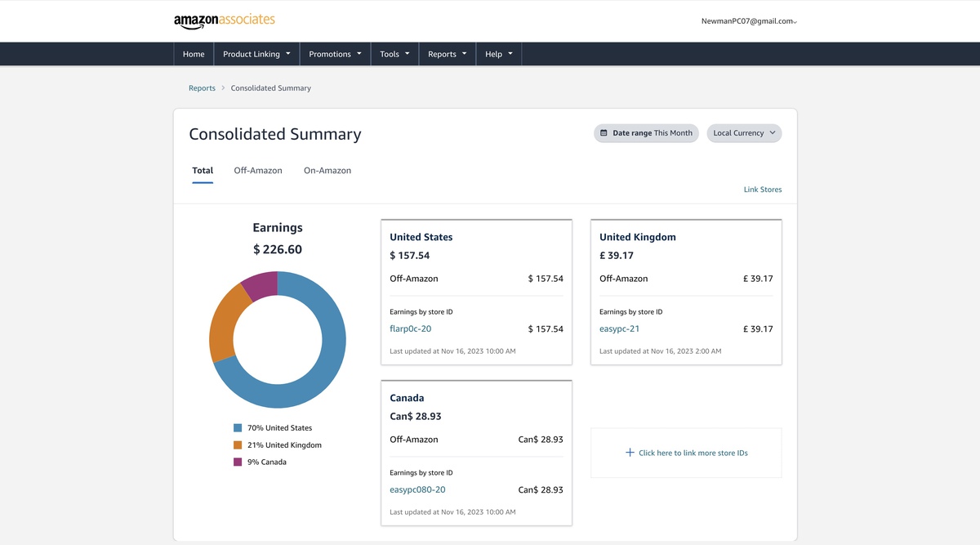Open the Reports dropdown in the navigation bar
Image resolution: width=980 pixels, height=545 pixels.
click(x=448, y=54)
